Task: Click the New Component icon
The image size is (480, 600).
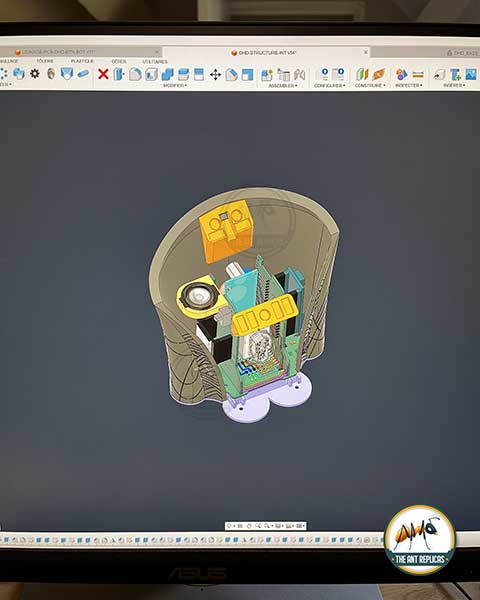Action: pos(267,75)
